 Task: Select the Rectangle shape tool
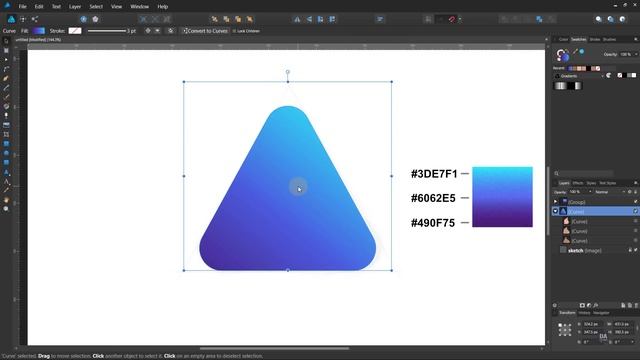pyautogui.click(x=6, y=144)
